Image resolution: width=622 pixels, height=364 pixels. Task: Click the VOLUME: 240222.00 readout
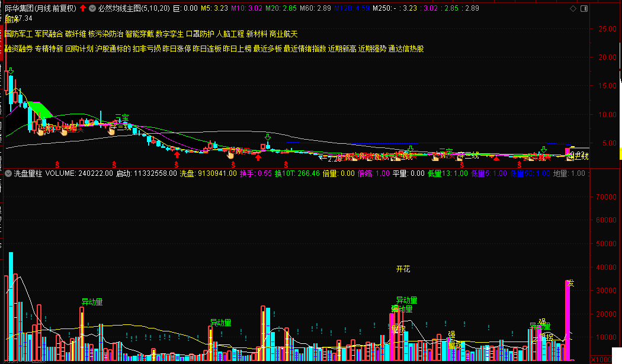click(79, 173)
